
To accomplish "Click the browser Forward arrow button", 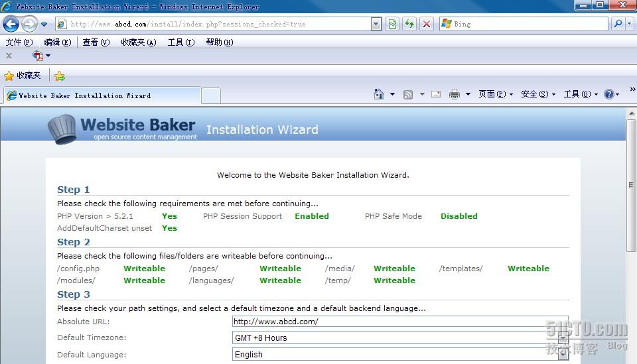I will click(x=29, y=25).
